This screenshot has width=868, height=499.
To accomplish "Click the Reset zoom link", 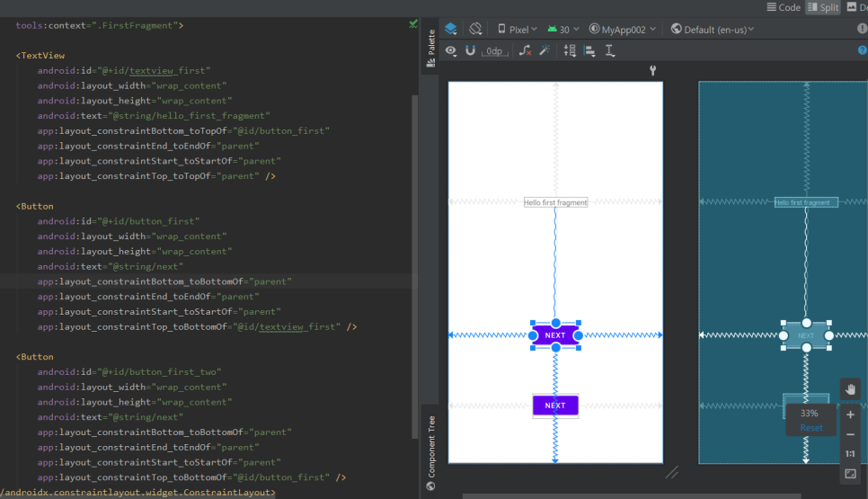I will (x=811, y=428).
